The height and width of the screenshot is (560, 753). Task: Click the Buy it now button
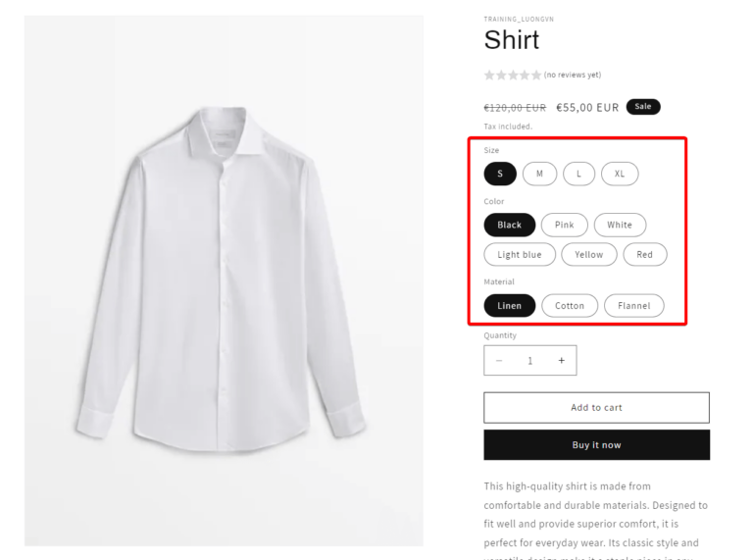[x=596, y=444]
